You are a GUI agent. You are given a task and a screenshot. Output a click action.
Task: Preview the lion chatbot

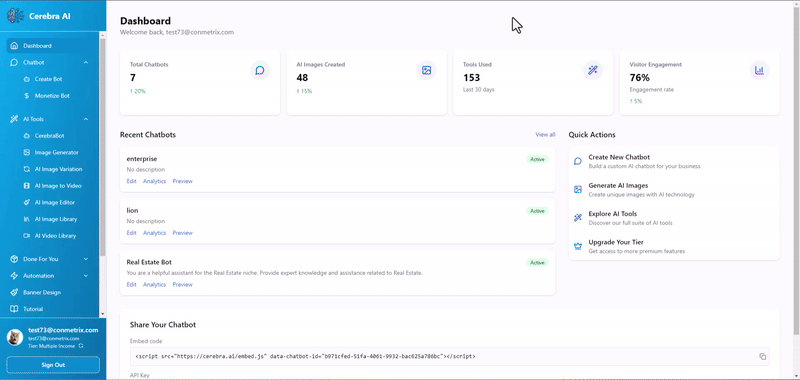coord(182,233)
